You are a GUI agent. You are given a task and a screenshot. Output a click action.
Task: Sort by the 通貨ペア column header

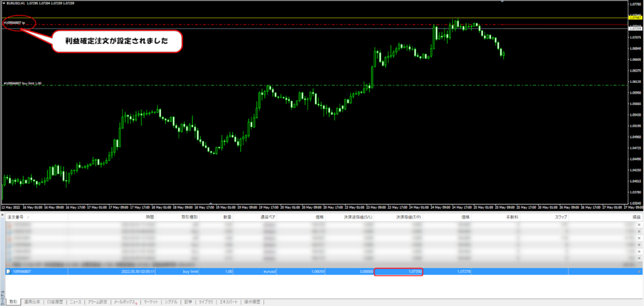255,217
